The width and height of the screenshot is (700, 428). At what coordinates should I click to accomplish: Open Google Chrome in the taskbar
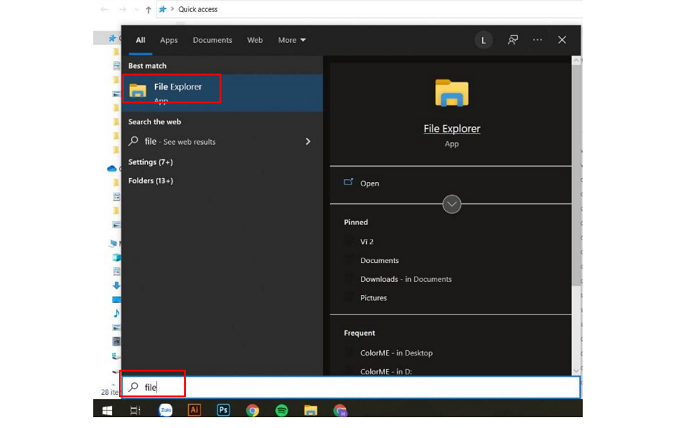(x=252, y=410)
